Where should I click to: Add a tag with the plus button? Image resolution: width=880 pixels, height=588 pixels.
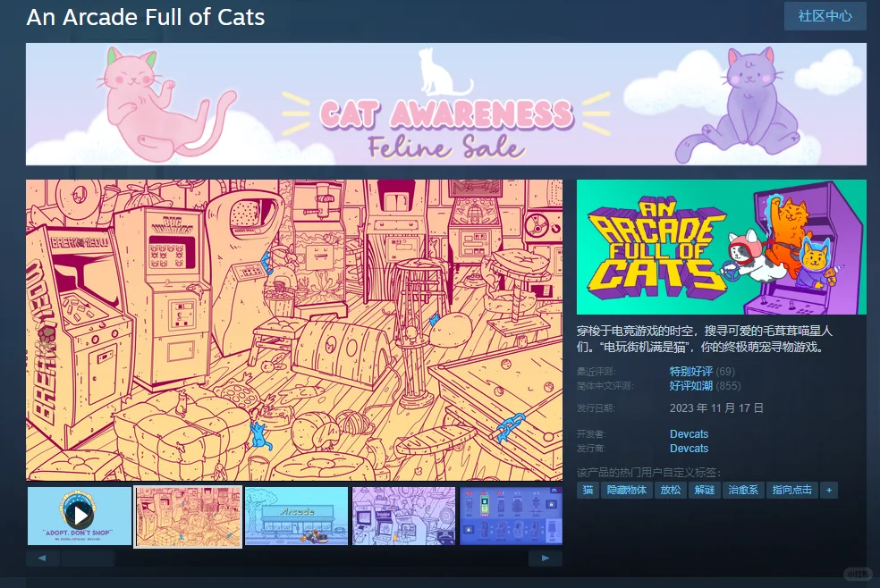click(x=829, y=490)
